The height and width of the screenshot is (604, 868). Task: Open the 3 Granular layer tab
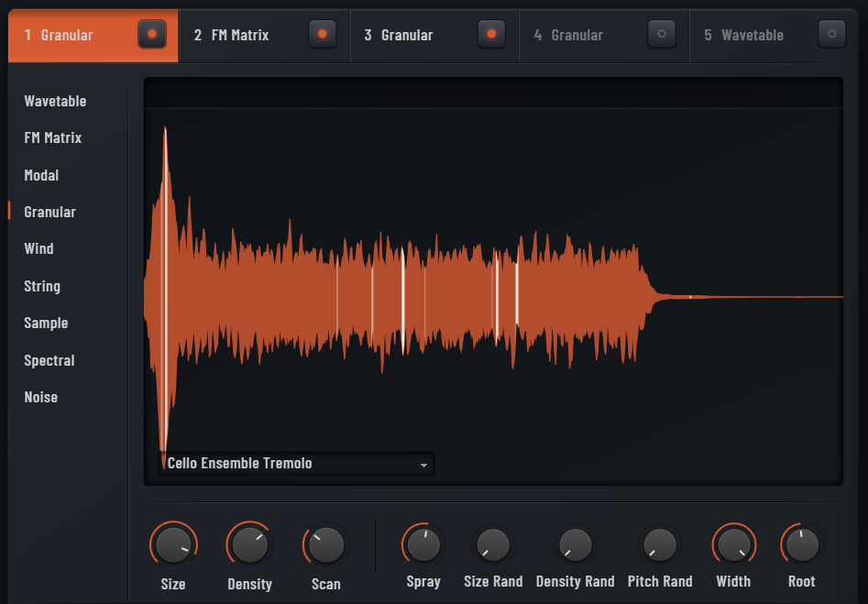(434, 36)
